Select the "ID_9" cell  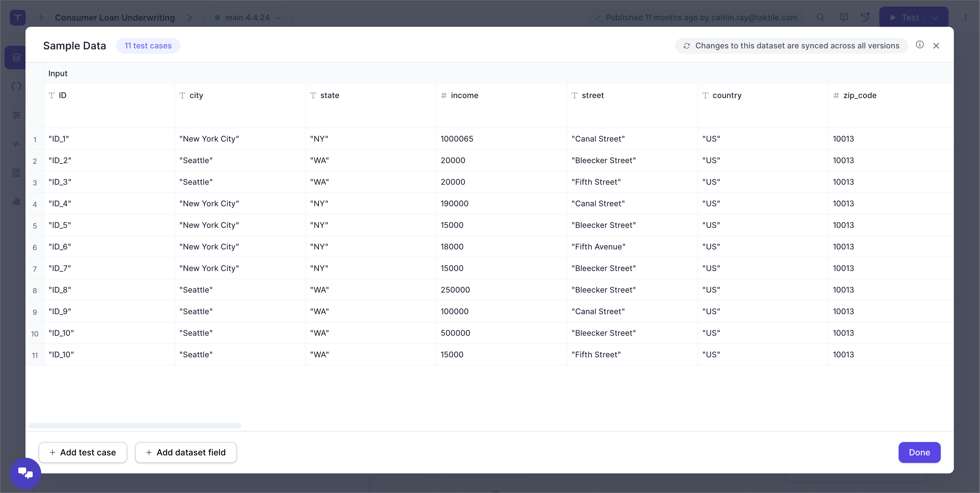tap(110, 312)
